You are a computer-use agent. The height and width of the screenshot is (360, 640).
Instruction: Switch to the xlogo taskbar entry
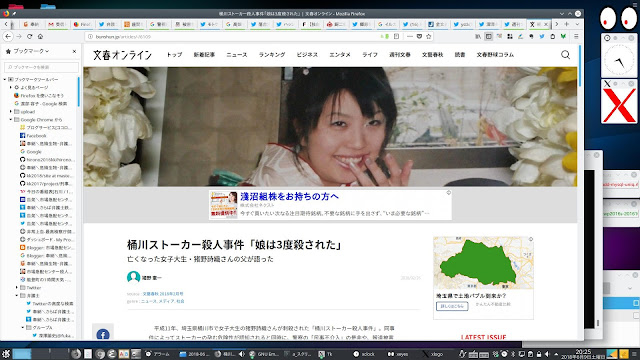(433, 354)
